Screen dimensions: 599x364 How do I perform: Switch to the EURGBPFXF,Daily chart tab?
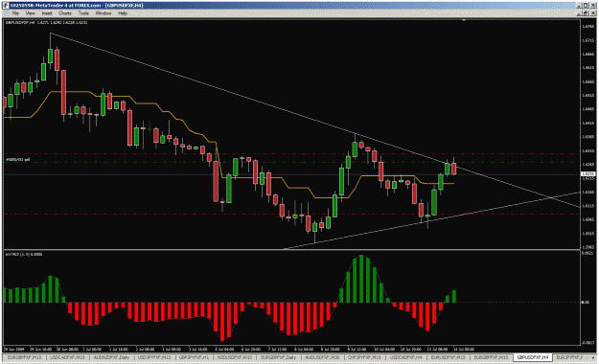[279, 357]
